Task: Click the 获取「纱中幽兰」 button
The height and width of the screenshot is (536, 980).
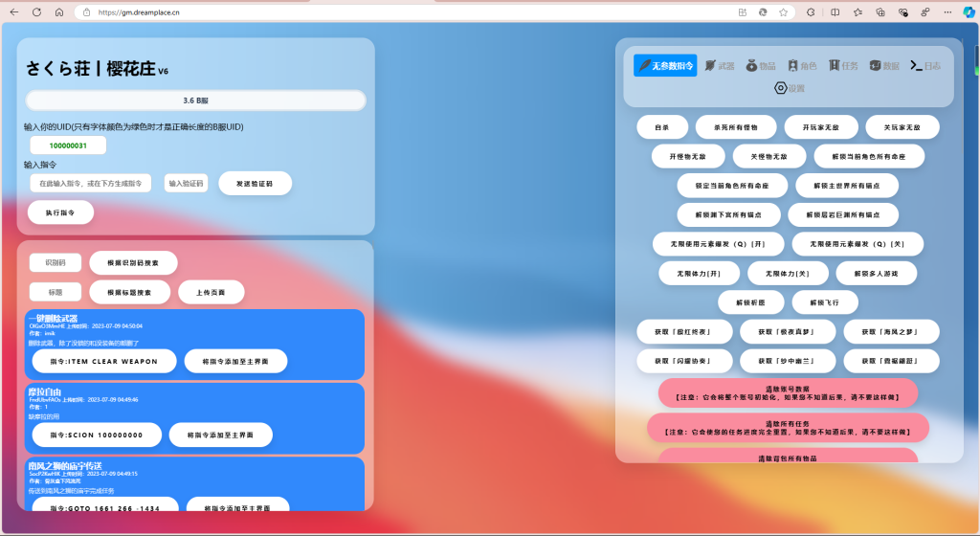Action: click(788, 361)
